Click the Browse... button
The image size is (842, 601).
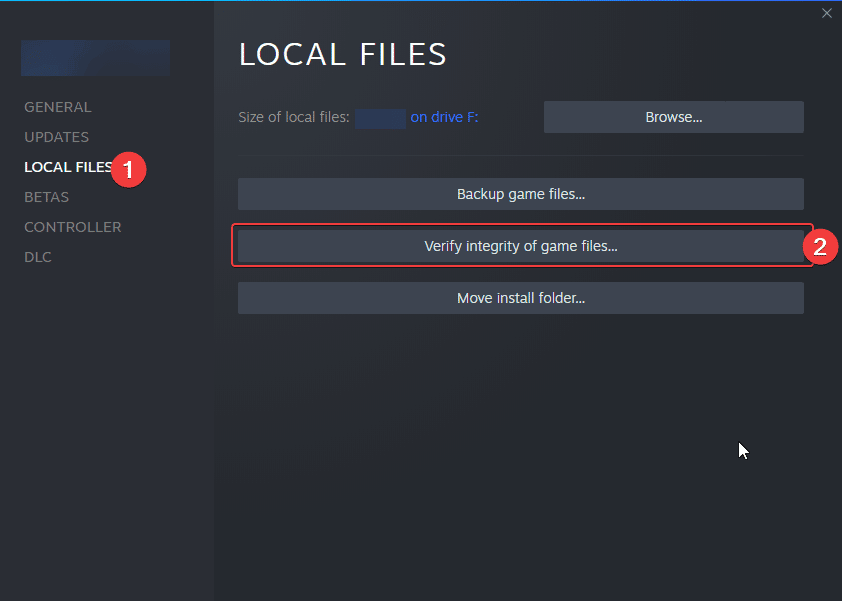(x=673, y=117)
